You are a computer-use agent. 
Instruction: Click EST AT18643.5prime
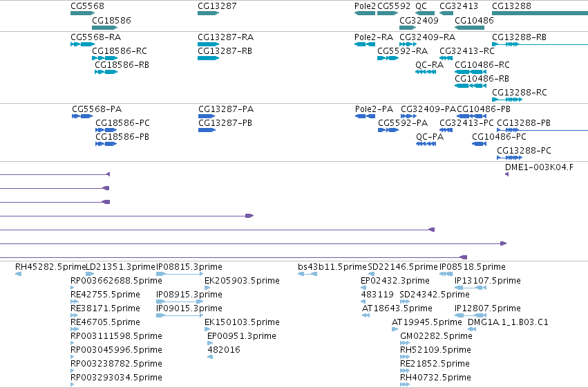(x=397, y=308)
